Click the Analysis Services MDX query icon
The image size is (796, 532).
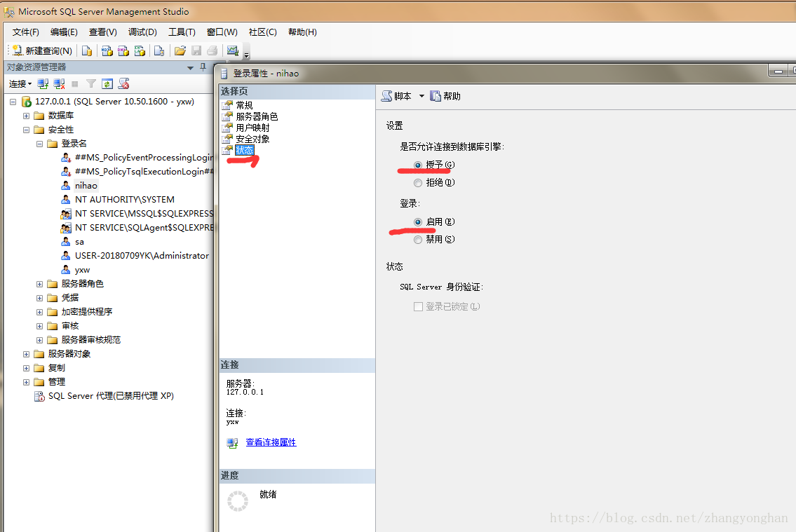[107, 50]
